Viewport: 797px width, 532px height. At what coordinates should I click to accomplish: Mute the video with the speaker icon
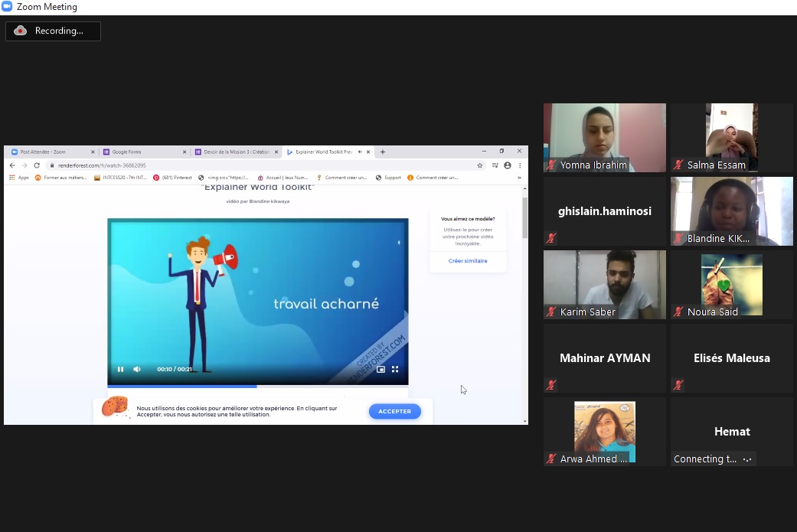137,369
